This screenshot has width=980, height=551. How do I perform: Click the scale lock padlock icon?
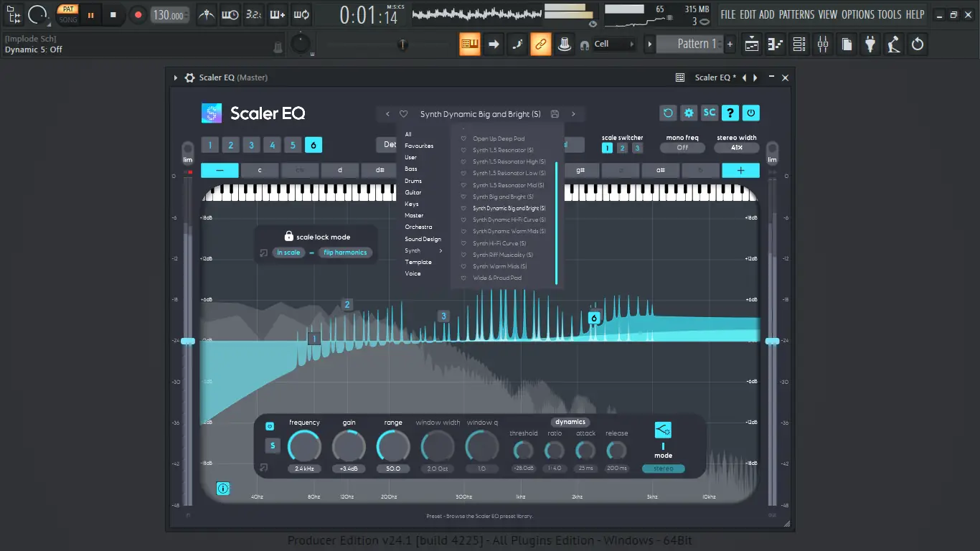point(288,236)
